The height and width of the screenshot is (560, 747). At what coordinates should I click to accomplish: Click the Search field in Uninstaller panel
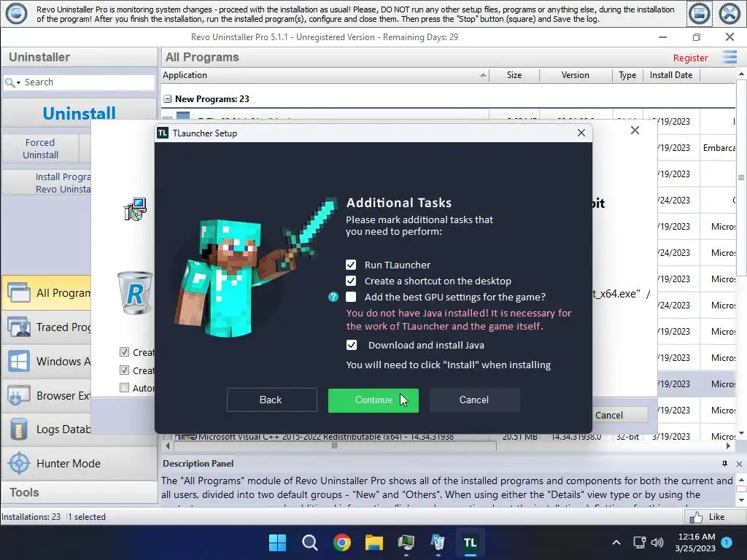click(88, 82)
